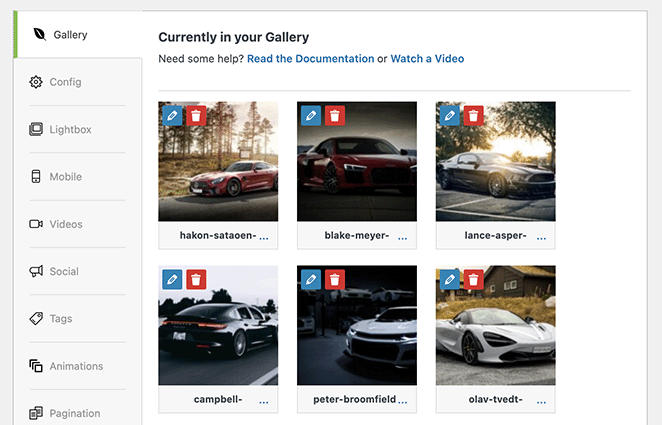This screenshot has width=662, height=425.
Task: Delete the olav-tvedt image
Action: 473,280
